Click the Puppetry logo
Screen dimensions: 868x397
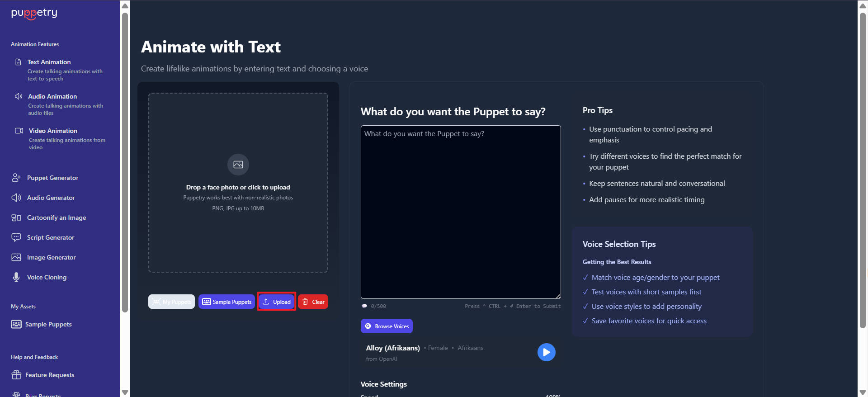(34, 13)
